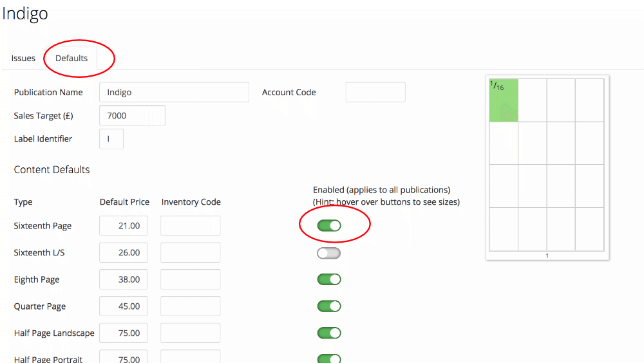Open the Defaults tab
The height and width of the screenshot is (363, 644).
[71, 58]
